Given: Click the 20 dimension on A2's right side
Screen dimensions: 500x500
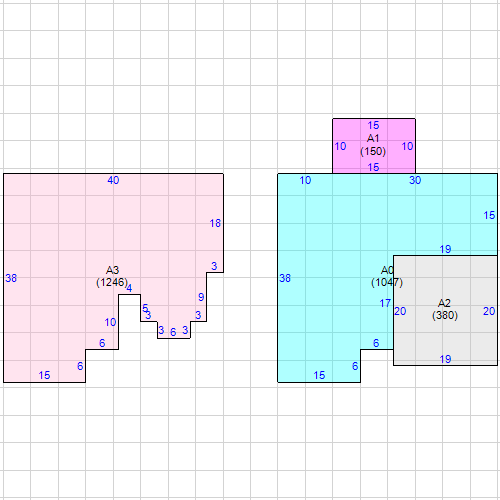Looking at the screenshot, I should [489, 311].
